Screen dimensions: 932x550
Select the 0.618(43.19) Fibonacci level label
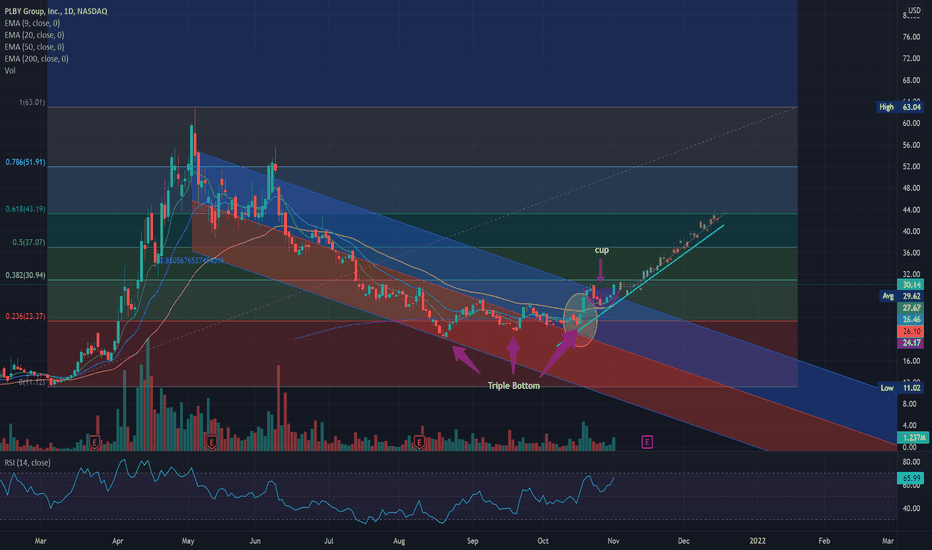(x=25, y=209)
